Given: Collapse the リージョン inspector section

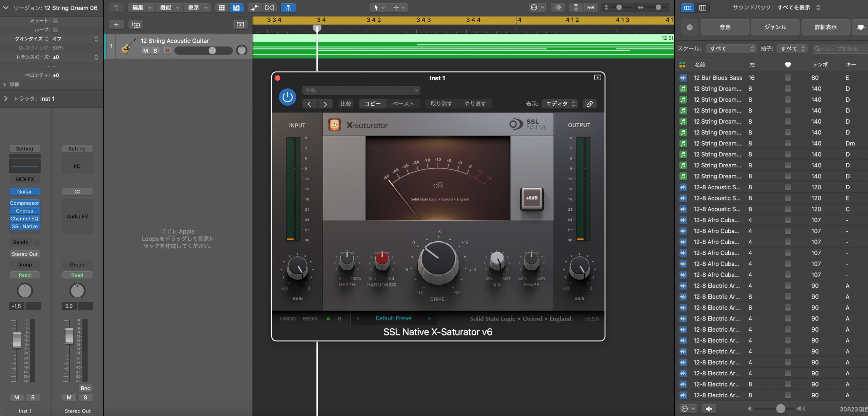Looking at the screenshot, I should point(5,7).
